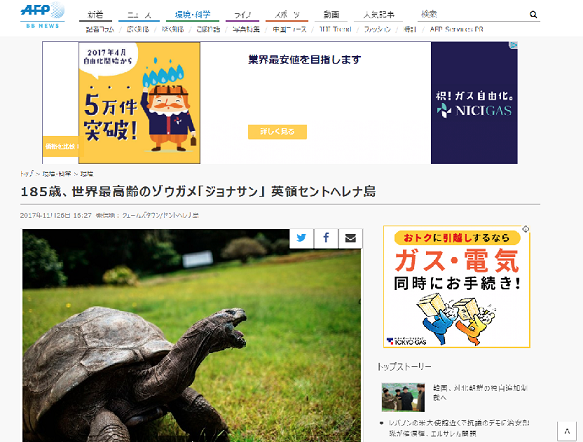Open the main tortoise photo

click(191, 335)
